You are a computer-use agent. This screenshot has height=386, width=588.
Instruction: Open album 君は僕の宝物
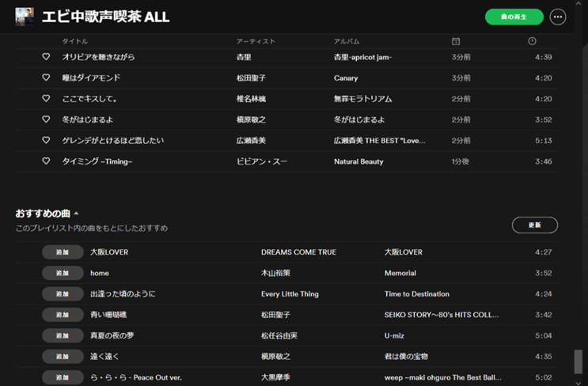406,357
